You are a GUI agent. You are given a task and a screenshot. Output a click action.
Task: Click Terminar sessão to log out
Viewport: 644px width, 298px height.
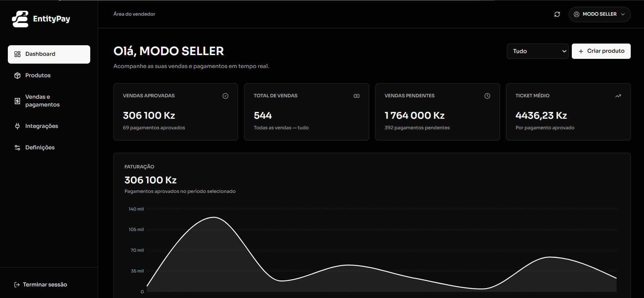click(41, 285)
